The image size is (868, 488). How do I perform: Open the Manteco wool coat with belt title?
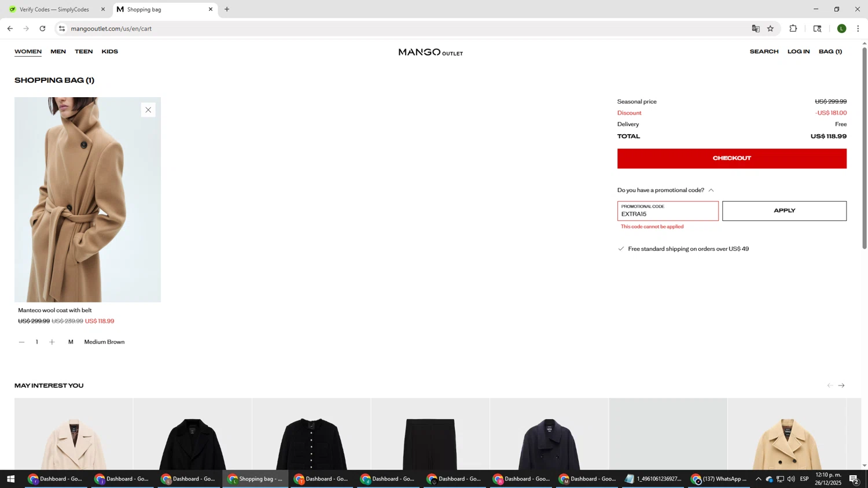tap(55, 310)
